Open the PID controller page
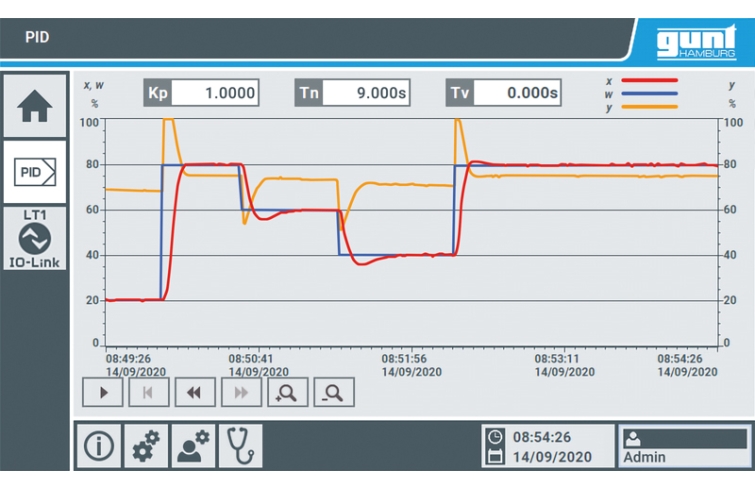The height and width of the screenshot is (488, 755). (x=35, y=172)
